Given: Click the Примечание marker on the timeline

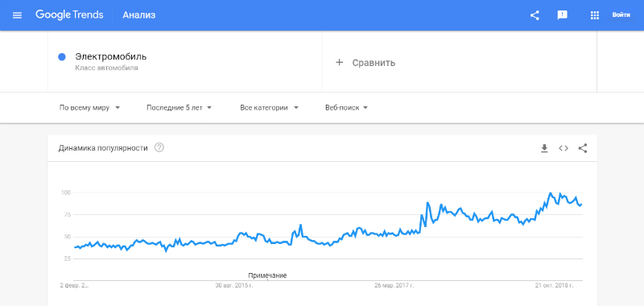Looking at the screenshot, I should tap(267, 275).
